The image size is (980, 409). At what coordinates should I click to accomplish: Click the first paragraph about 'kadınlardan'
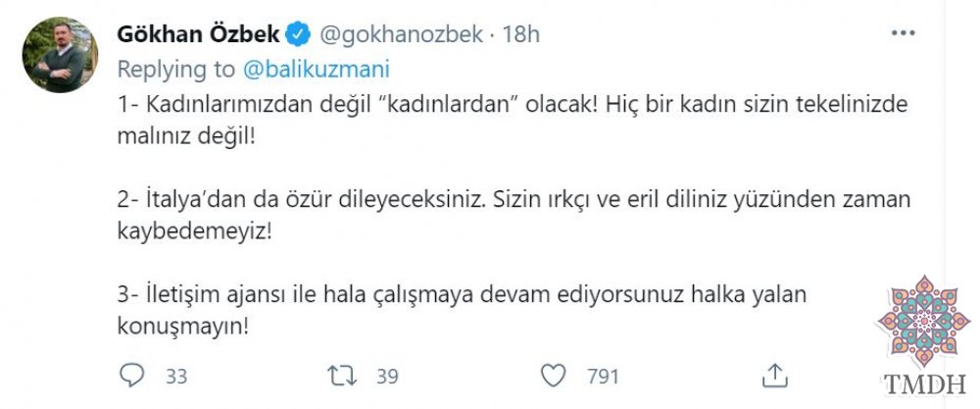point(512,121)
